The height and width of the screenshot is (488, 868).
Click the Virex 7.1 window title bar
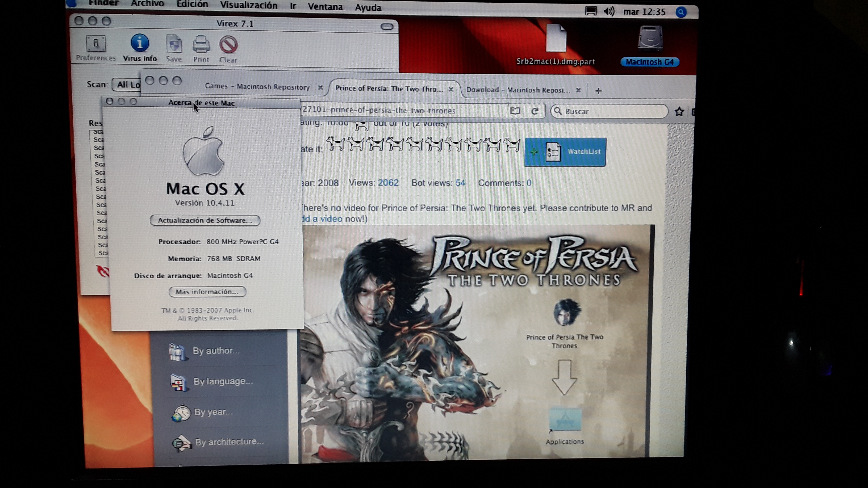(235, 24)
